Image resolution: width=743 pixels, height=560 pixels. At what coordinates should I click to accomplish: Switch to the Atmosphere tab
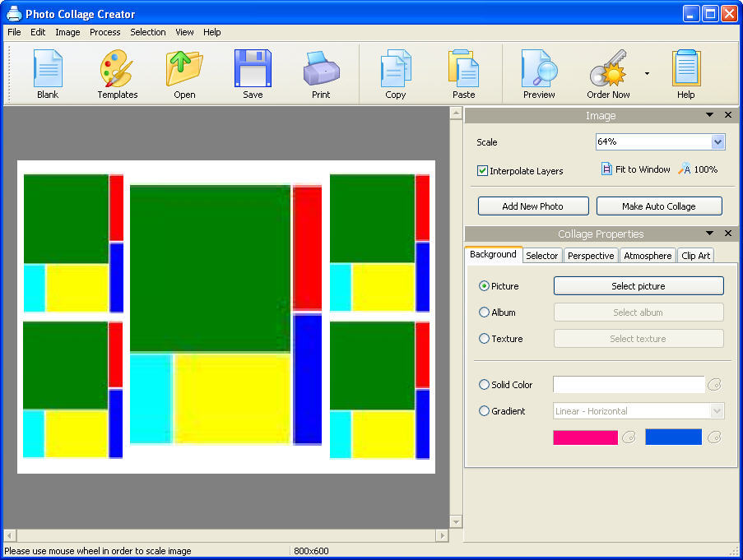tap(648, 255)
